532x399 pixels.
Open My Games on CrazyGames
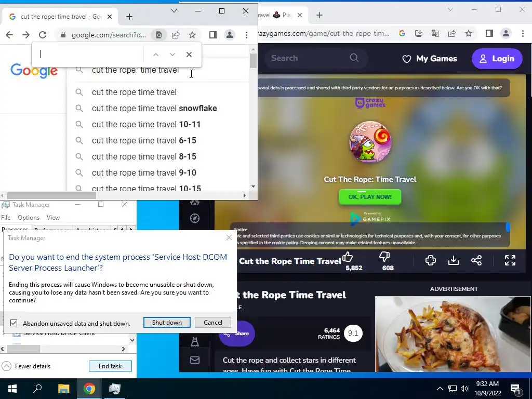(x=430, y=59)
